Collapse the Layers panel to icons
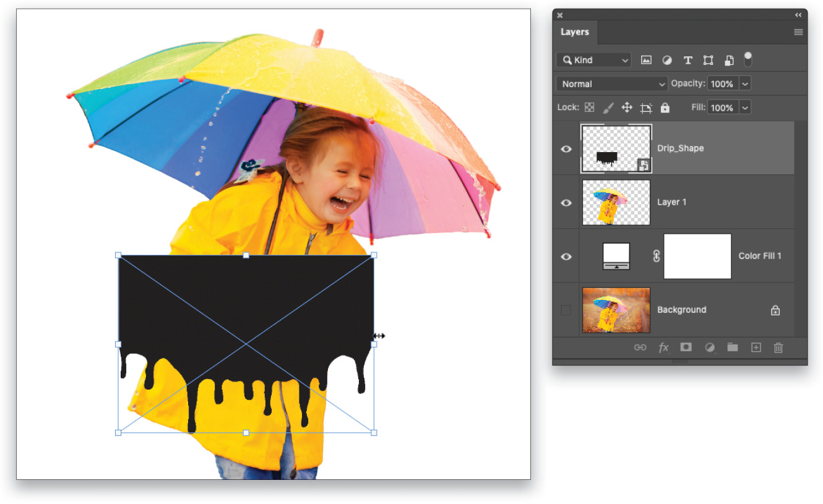 click(x=798, y=15)
